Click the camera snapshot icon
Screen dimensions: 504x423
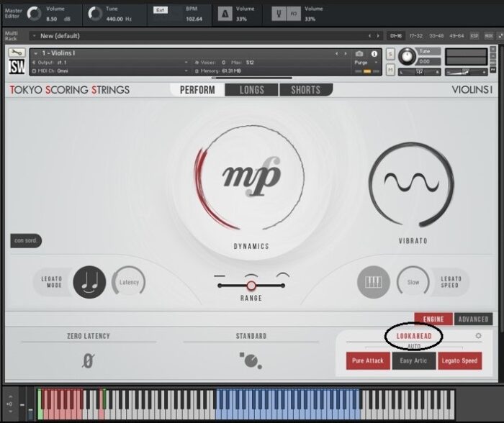click(x=359, y=54)
